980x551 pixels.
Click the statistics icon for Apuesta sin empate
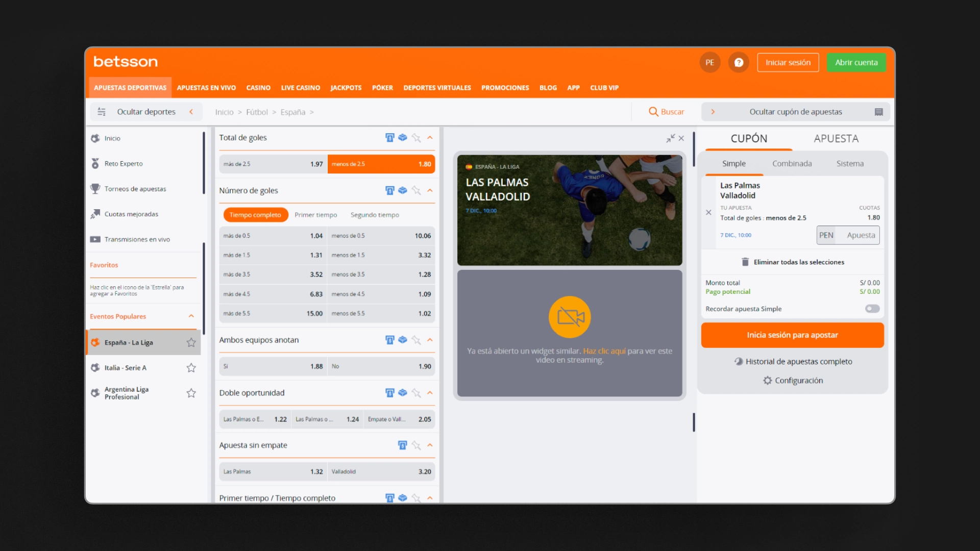click(403, 445)
